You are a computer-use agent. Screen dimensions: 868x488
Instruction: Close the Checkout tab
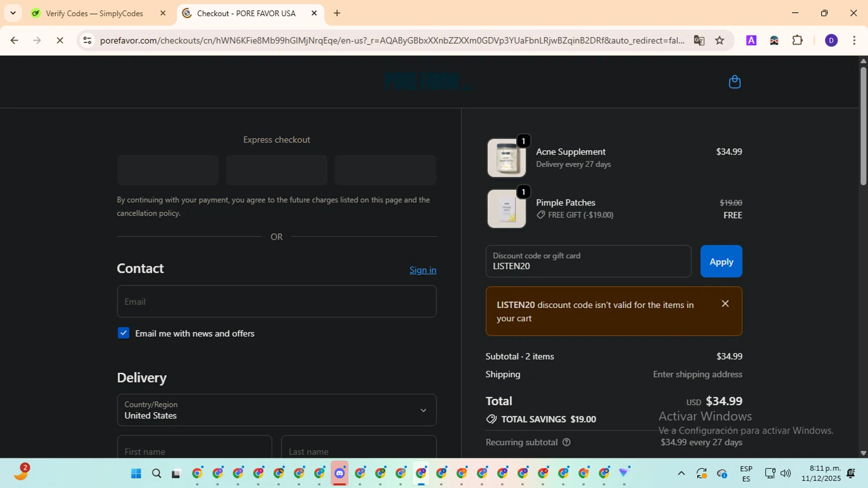[x=314, y=13]
